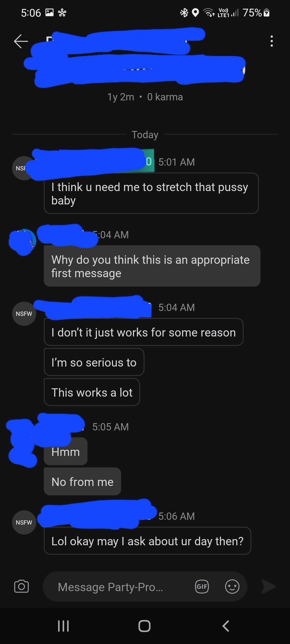
Task: Select the 'This works a lot' message
Action: [x=92, y=392]
